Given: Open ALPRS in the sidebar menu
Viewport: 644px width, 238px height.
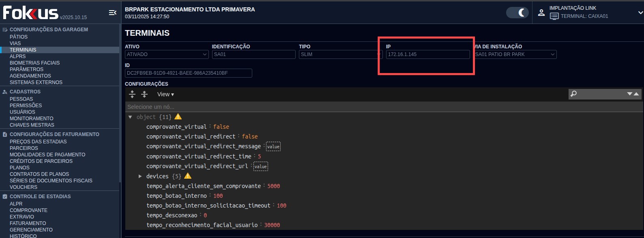Looking at the screenshot, I should (x=17, y=56).
